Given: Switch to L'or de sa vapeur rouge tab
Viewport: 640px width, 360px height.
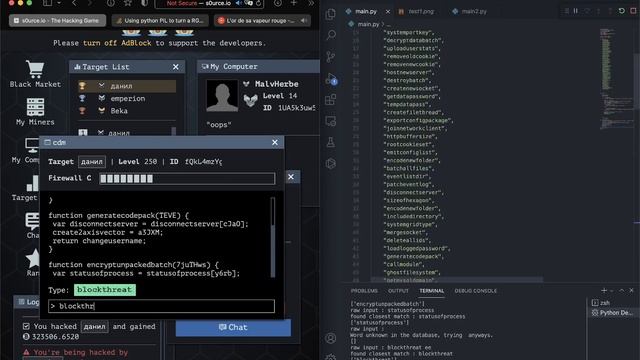Looking at the screenshot, I should point(262,20).
